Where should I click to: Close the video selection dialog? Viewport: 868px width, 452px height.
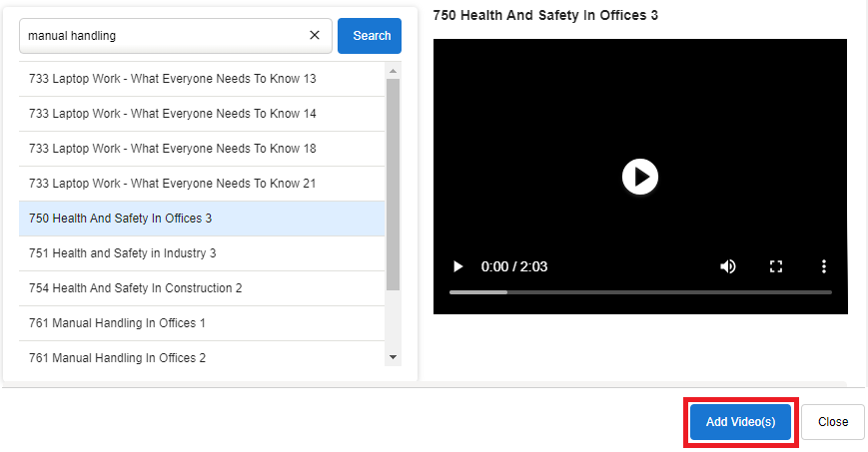832,422
